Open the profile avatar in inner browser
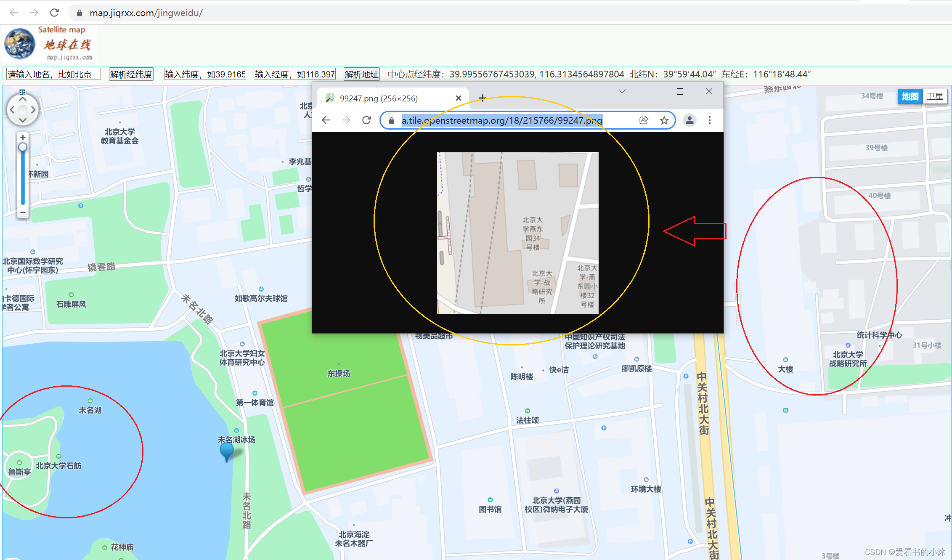The height and width of the screenshot is (560, 952). point(689,120)
